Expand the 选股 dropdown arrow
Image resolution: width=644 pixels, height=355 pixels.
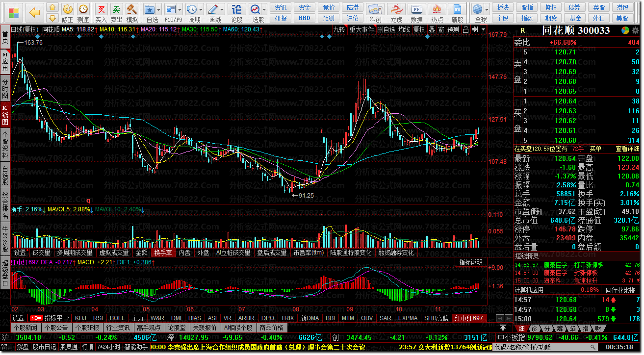(265, 10)
